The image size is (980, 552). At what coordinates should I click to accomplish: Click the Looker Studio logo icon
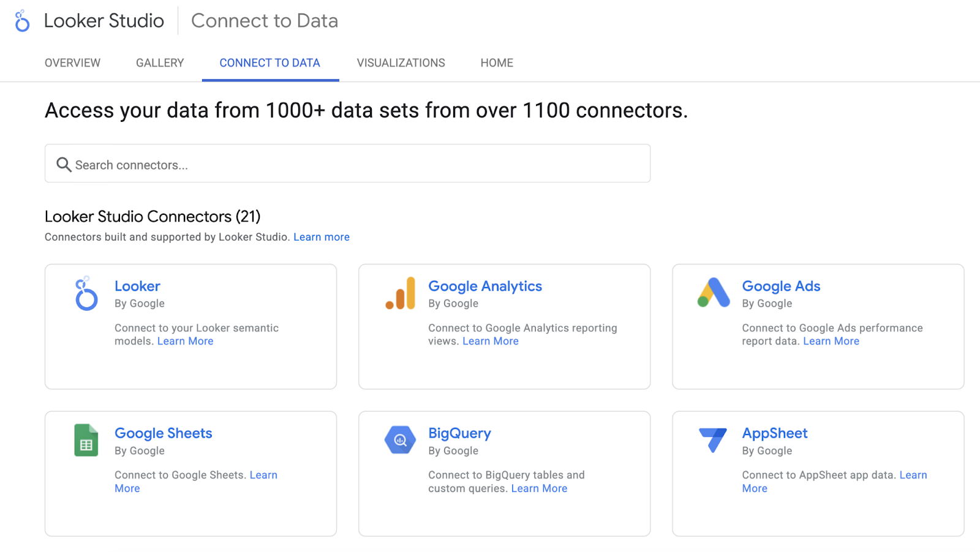pyautogui.click(x=22, y=20)
